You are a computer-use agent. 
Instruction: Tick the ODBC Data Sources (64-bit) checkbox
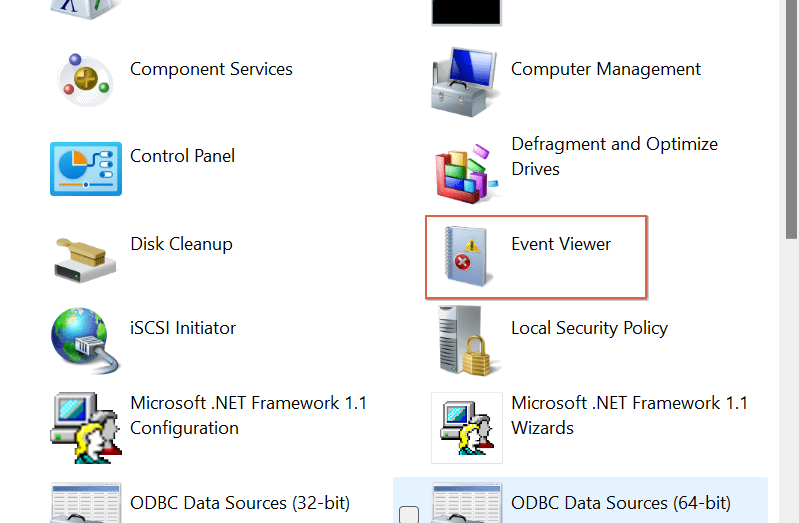(409, 515)
